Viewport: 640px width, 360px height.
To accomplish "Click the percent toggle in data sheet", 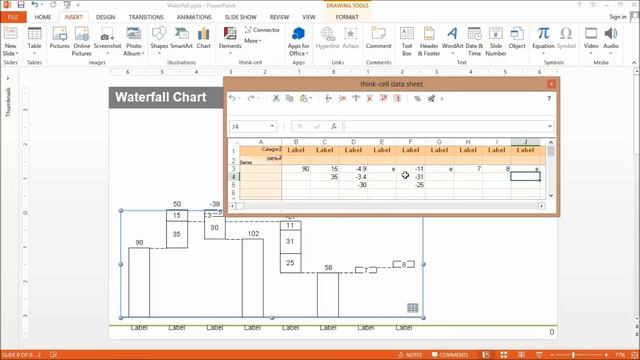I will tap(417, 98).
